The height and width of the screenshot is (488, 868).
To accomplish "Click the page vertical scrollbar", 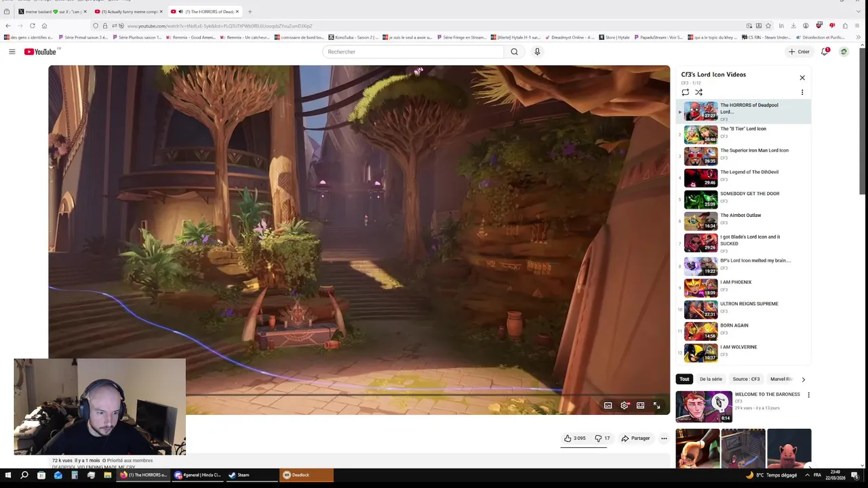I will point(864,122).
